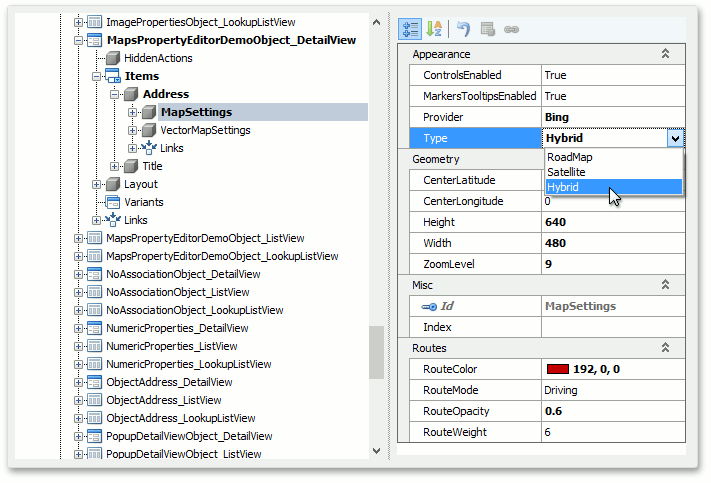
Task: Click the property pages toolbar icon
Action: point(487,29)
